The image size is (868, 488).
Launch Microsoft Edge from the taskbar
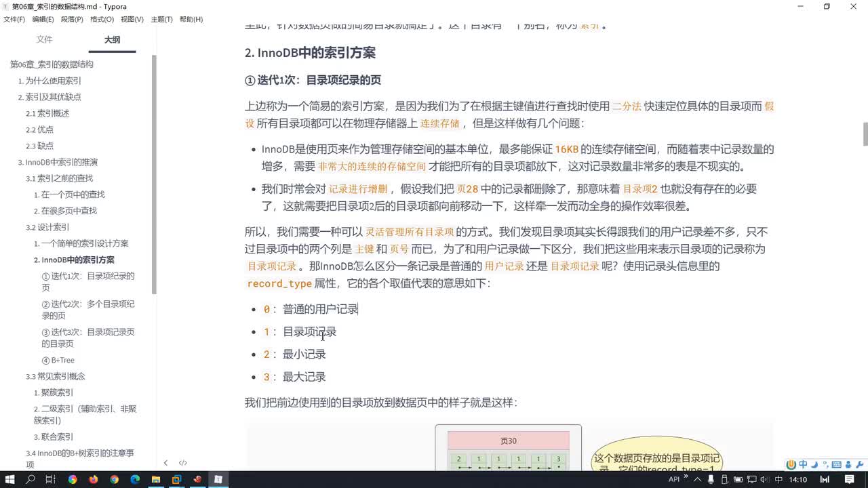click(x=135, y=479)
